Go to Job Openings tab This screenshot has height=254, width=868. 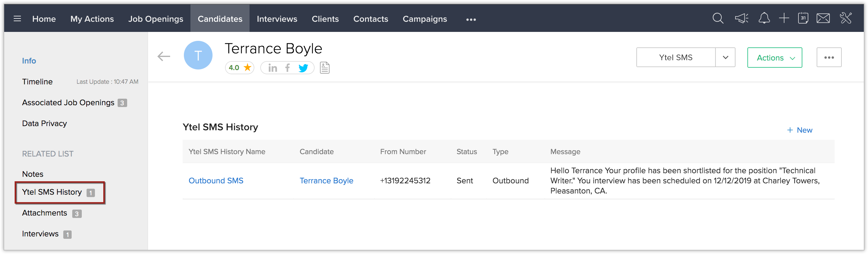[x=156, y=19]
